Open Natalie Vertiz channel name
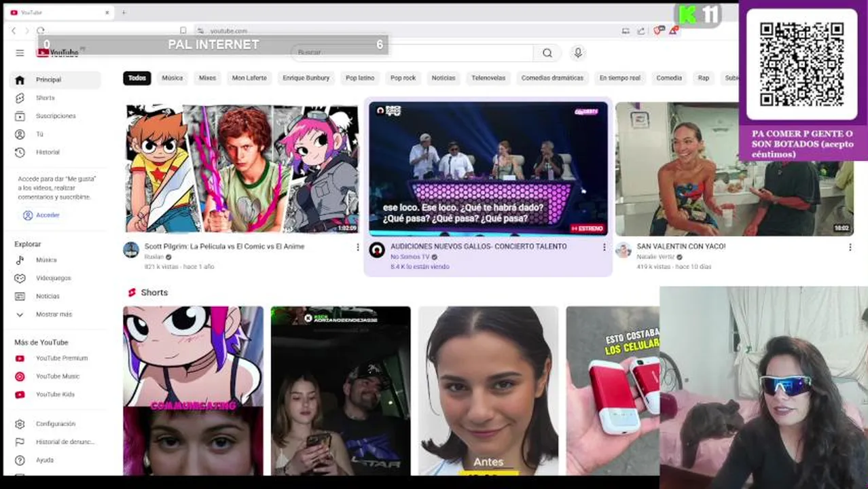The width and height of the screenshot is (868, 489). coord(655,257)
